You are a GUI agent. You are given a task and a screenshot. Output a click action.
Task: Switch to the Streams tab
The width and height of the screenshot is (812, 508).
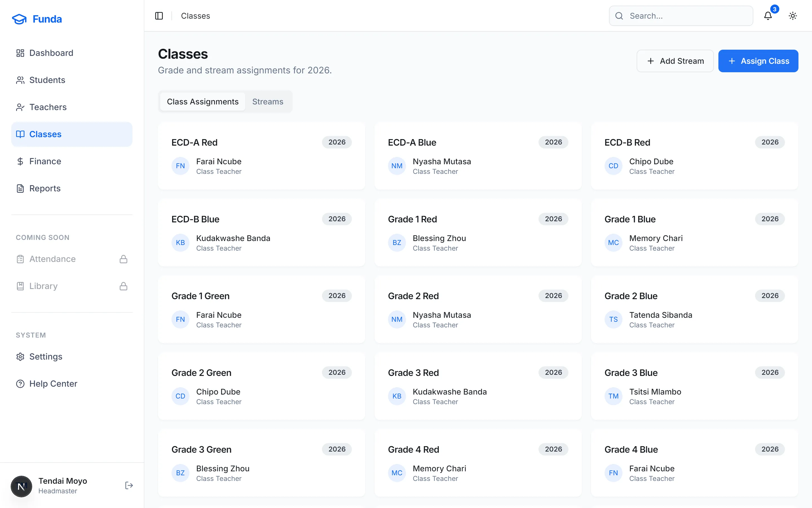(x=268, y=102)
